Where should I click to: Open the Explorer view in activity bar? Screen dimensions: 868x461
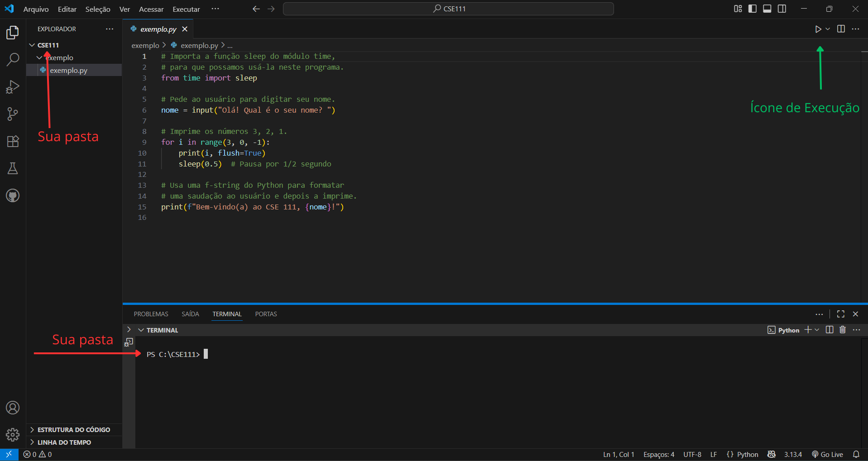click(x=13, y=32)
